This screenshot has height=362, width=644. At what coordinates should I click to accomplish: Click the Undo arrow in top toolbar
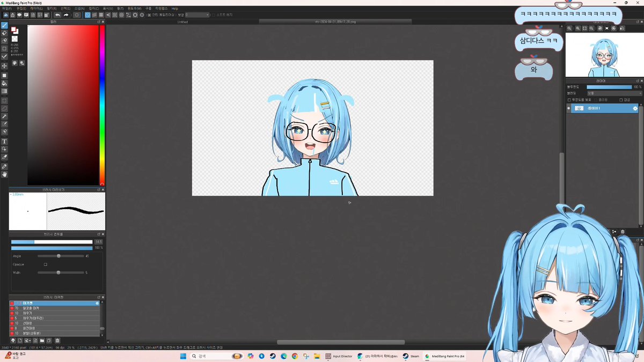pos(57,15)
